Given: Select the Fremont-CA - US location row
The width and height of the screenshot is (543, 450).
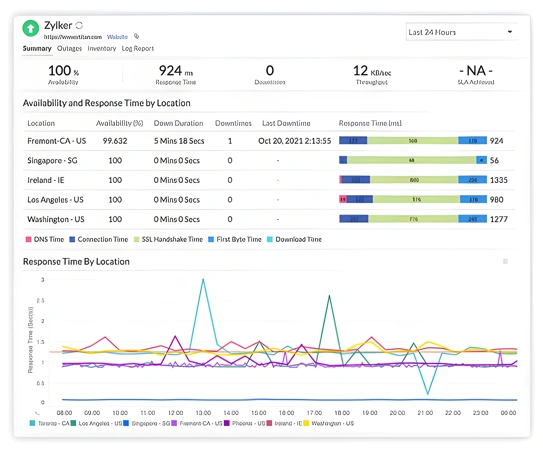Looking at the screenshot, I should 269,141.
